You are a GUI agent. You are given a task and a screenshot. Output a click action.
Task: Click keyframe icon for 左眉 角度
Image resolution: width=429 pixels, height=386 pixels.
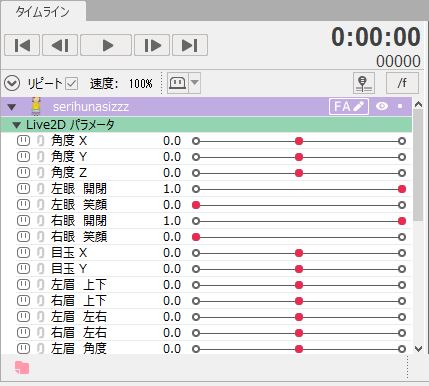23,349
